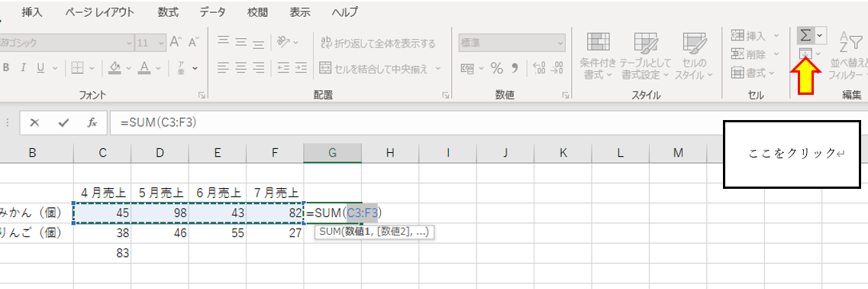
Task: Align text right
Action: [x=259, y=68]
